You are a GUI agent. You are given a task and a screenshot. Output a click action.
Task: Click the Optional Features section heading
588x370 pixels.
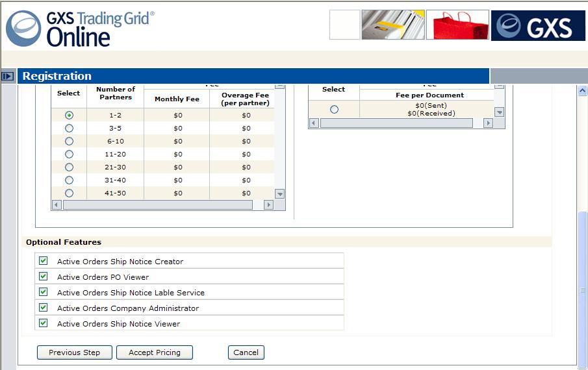tap(64, 242)
